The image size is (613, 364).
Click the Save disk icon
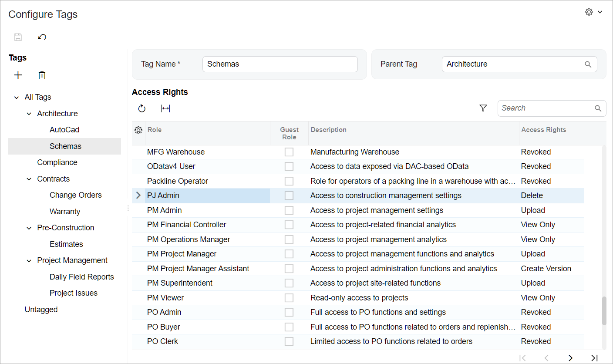click(18, 37)
